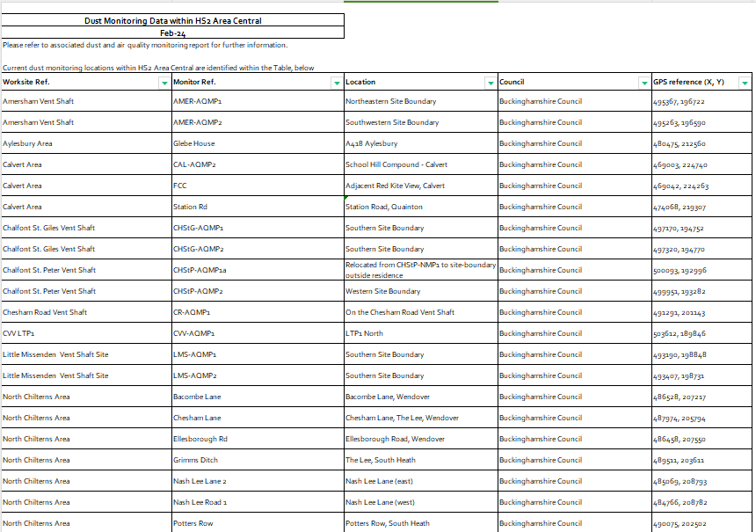The height and width of the screenshot is (532, 756).
Task: Click the Glebe House monitor cell
Action: pos(194,143)
